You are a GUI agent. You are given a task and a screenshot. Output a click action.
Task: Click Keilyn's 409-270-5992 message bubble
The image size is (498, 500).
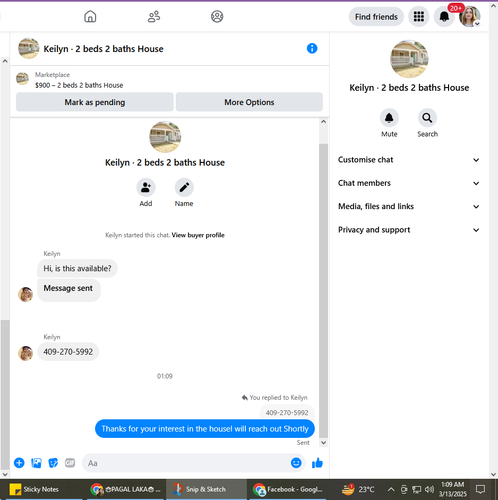[68, 352]
